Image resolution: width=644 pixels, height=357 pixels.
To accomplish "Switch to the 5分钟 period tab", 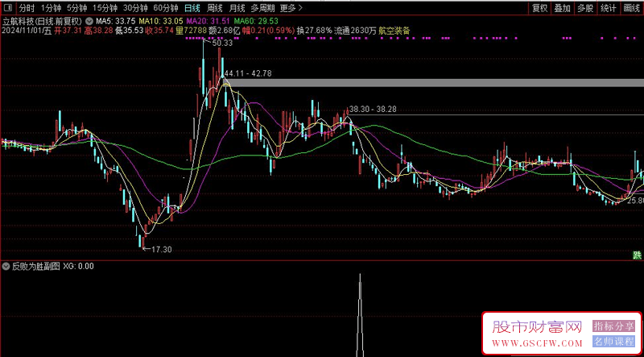I will click(76, 8).
